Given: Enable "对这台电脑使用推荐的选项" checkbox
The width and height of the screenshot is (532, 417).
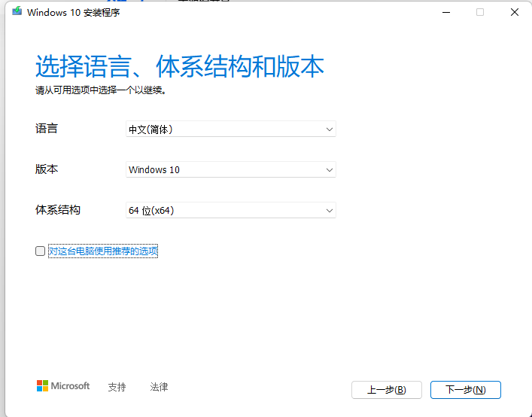Looking at the screenshot, I should (41, 251).
